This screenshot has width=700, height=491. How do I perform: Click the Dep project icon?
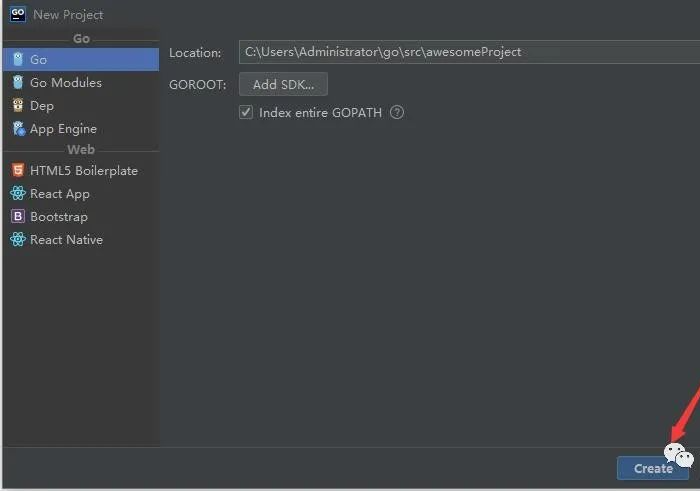(x=18, y=105)
